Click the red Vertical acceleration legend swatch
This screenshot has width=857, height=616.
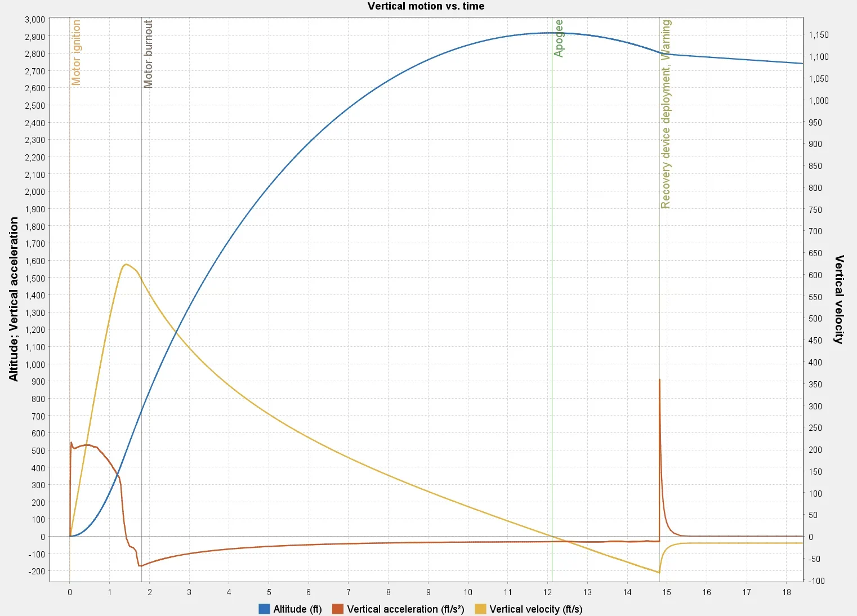pos(338,609)
